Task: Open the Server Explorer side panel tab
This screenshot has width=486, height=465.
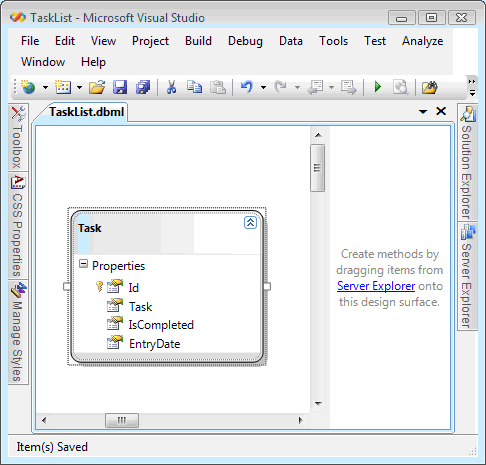Action: coord(467,276)
